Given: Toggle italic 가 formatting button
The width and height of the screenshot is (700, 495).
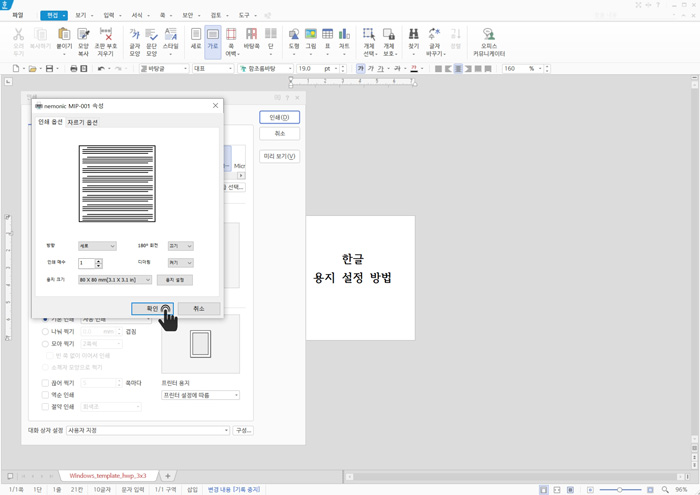Looking at the screenshot, I should 371,69.
